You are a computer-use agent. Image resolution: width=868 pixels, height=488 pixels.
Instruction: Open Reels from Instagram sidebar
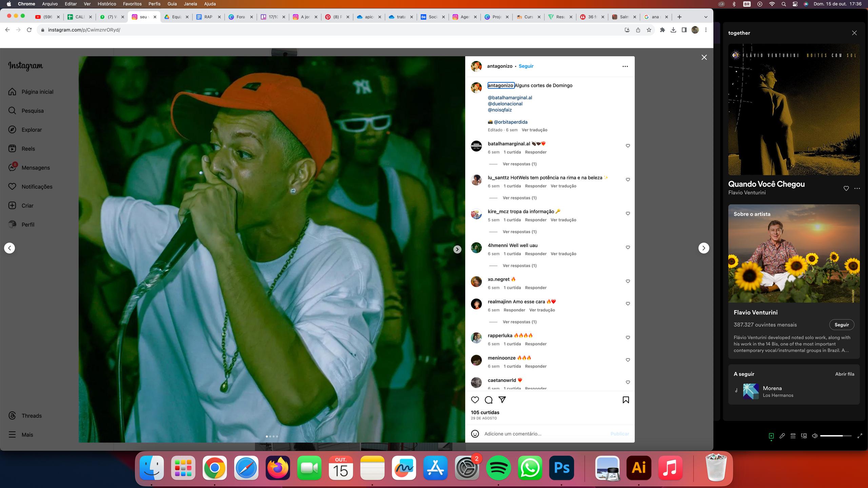(x=28, y=148)
